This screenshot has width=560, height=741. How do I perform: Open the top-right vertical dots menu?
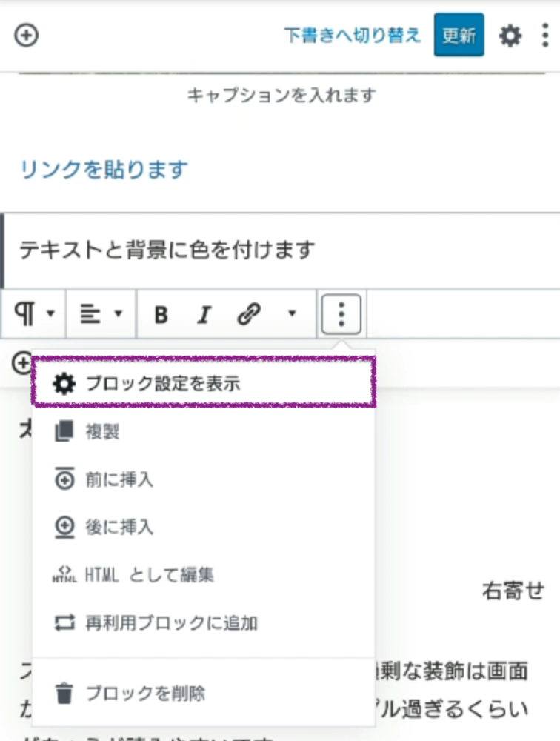click(545, 36)
